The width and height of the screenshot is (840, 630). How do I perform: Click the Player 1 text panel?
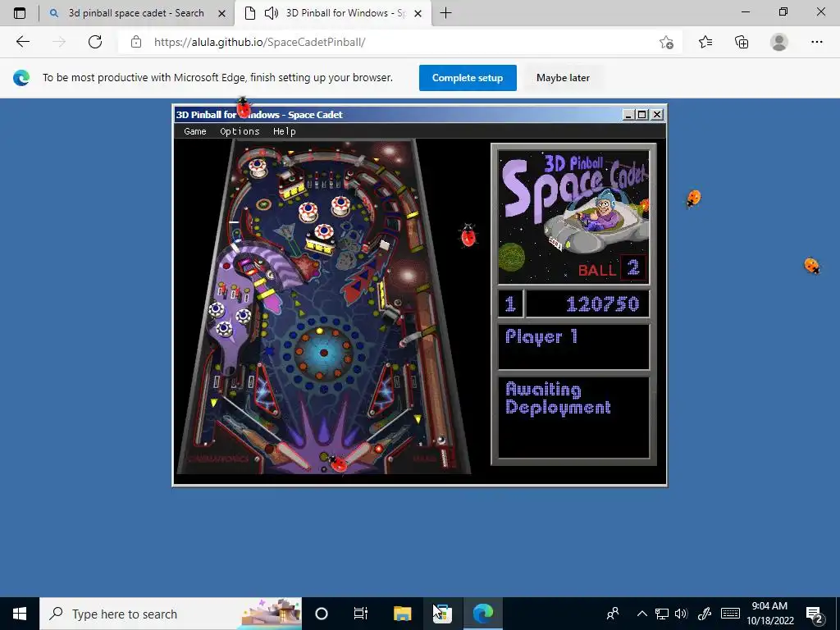tap(573, 347)
